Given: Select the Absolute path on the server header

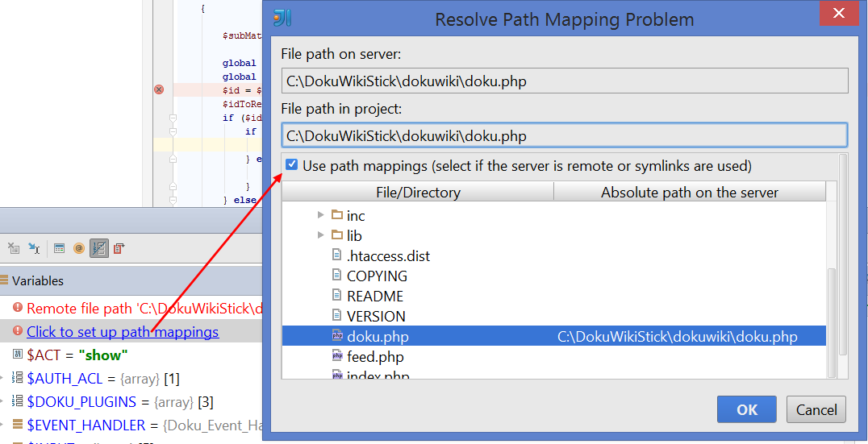Looking at the screenshot, I should [689, 192].
